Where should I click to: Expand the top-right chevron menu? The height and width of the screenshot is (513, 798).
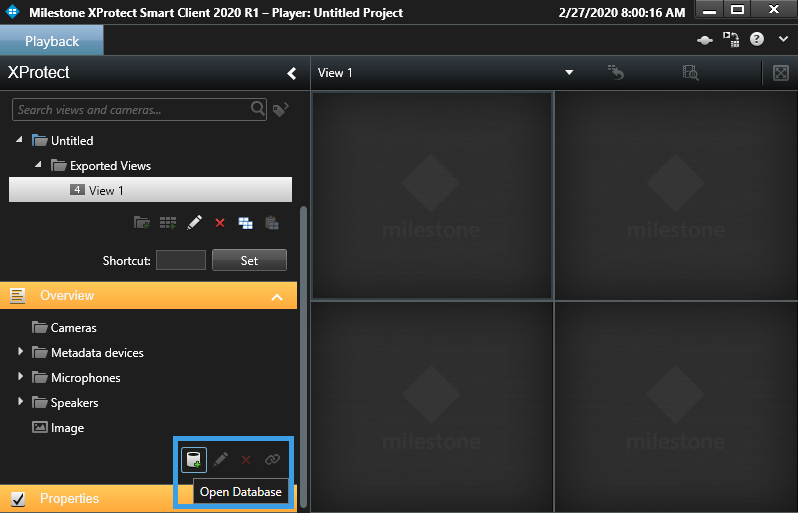pos(783,39)
